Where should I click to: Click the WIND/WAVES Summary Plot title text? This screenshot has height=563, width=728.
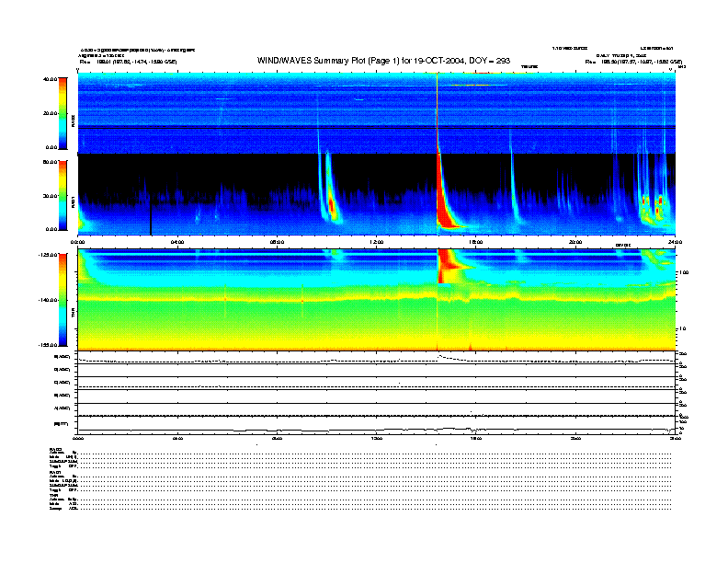click(383, 60)
